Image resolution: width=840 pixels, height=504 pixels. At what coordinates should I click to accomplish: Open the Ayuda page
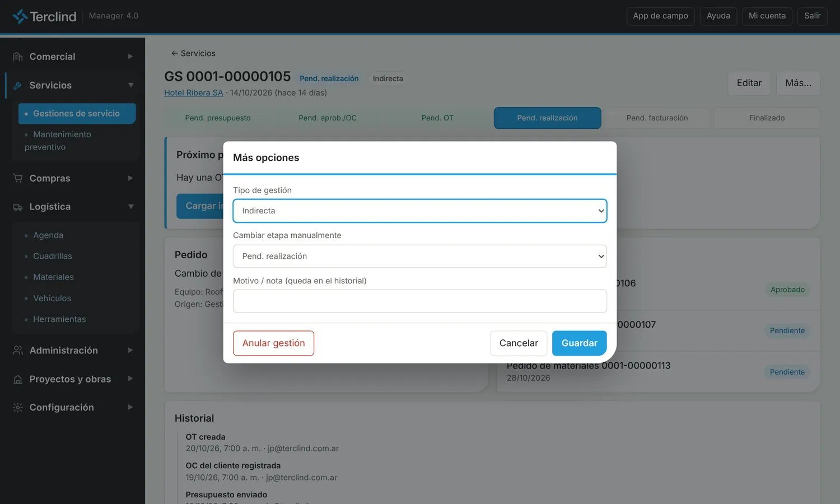point(718,16)
